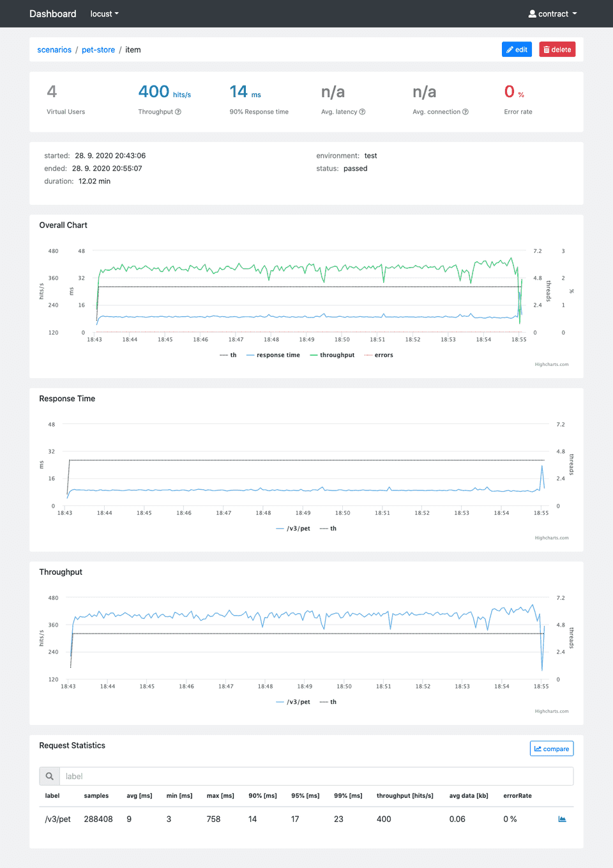Click the 14 ms response time value
This screenshot has height=868, width=613.
[245, 92]
